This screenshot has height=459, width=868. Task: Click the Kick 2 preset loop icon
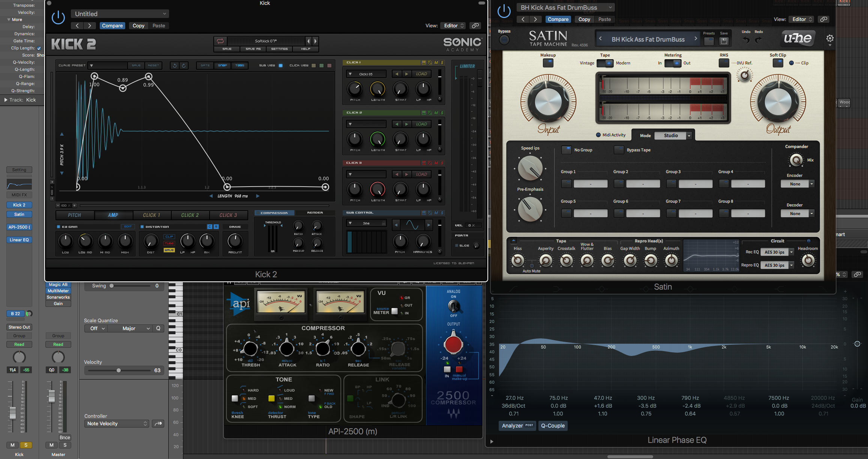pos(220,41)
